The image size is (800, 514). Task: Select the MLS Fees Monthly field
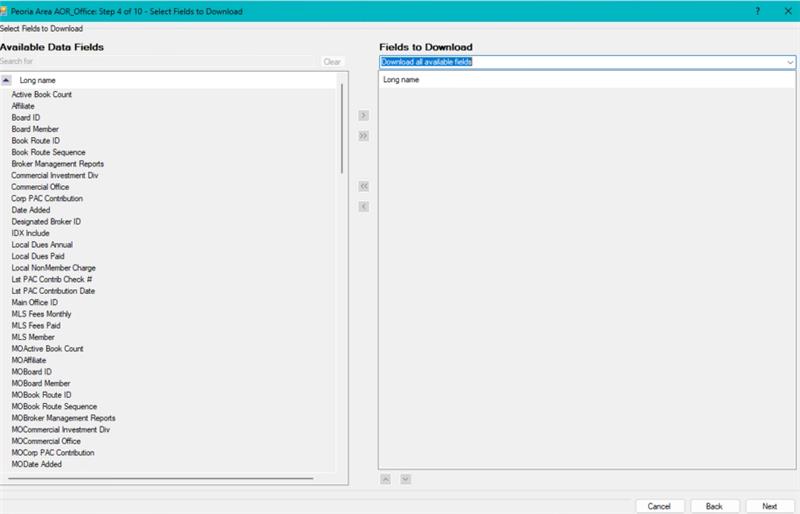click(41, 314)
